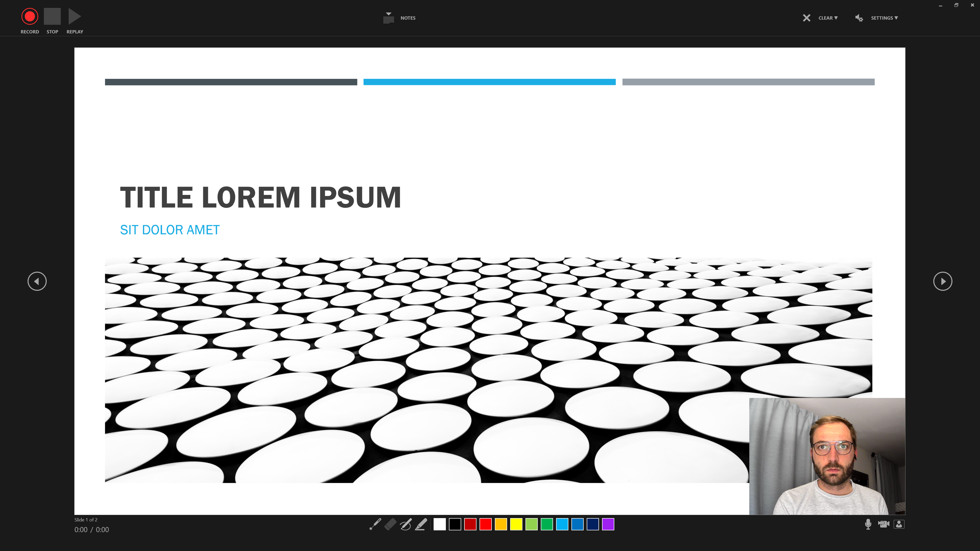The width and height of the screenshot is (980, 551).
Task: Show the Notes panel
Action: 399,18
